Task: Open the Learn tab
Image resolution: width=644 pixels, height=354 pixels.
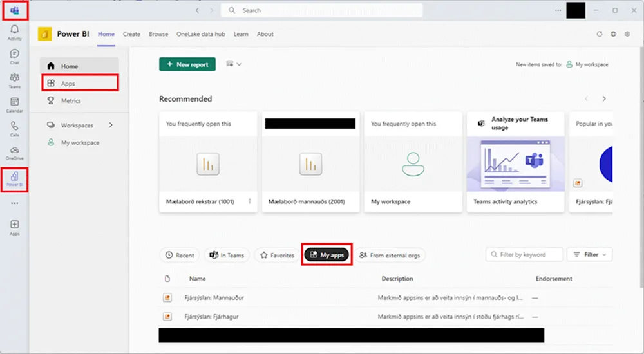Action: point(241,34)
